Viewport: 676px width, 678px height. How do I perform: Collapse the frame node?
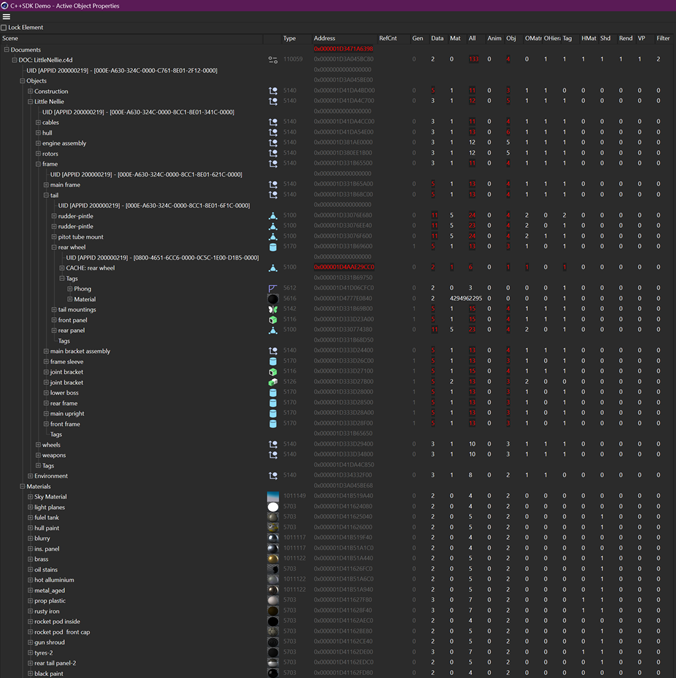click(38, 164)
